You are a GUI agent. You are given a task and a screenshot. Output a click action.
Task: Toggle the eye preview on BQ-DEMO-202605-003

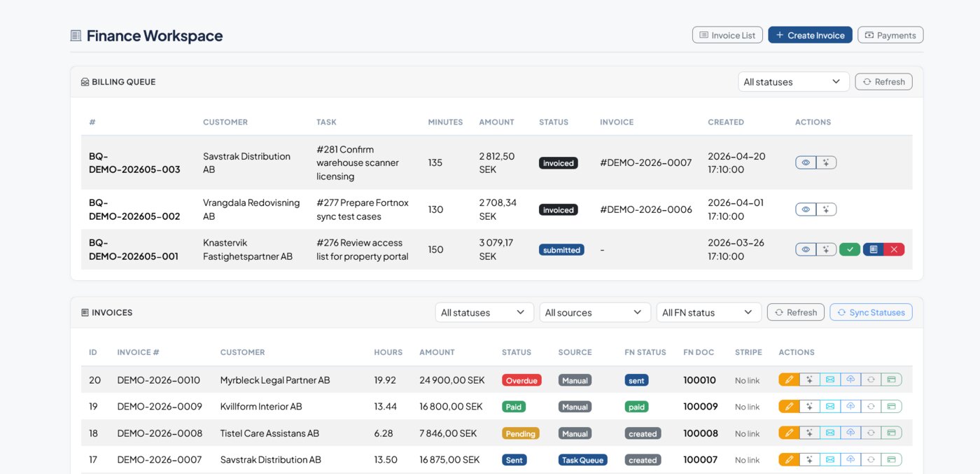[805, 162]
